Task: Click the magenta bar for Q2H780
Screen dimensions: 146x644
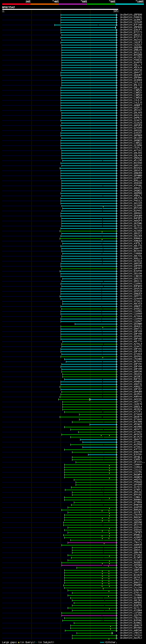Action: (89, 615)
